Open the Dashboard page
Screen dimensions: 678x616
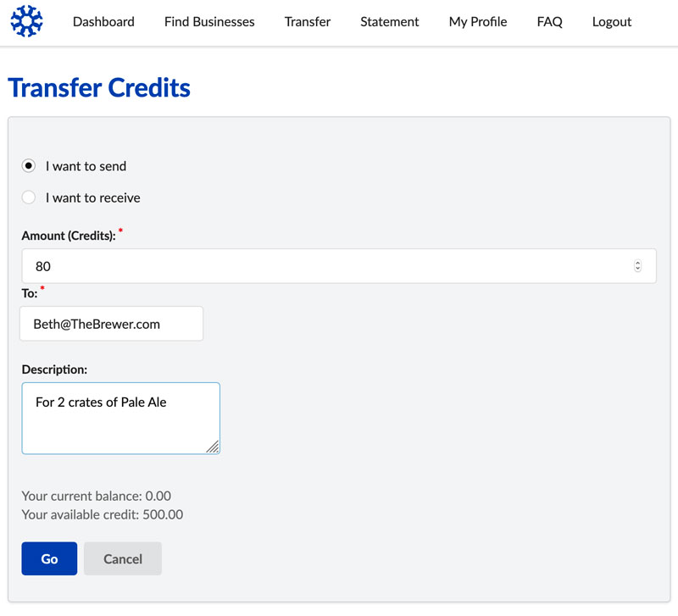(103, 22)
